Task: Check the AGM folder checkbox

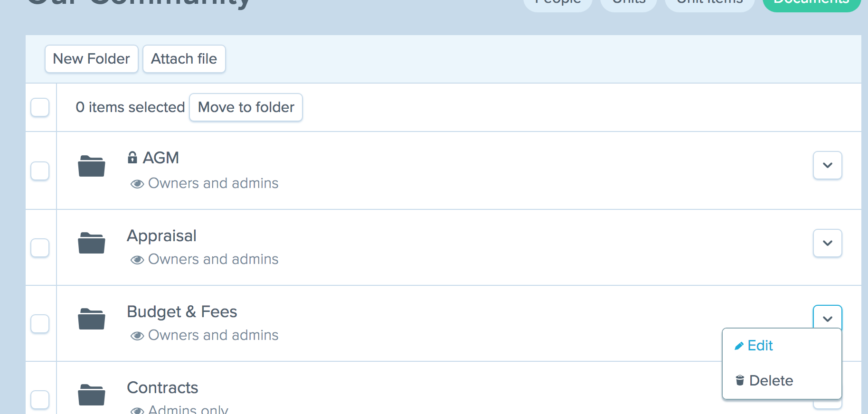Action: coord(40,171)
